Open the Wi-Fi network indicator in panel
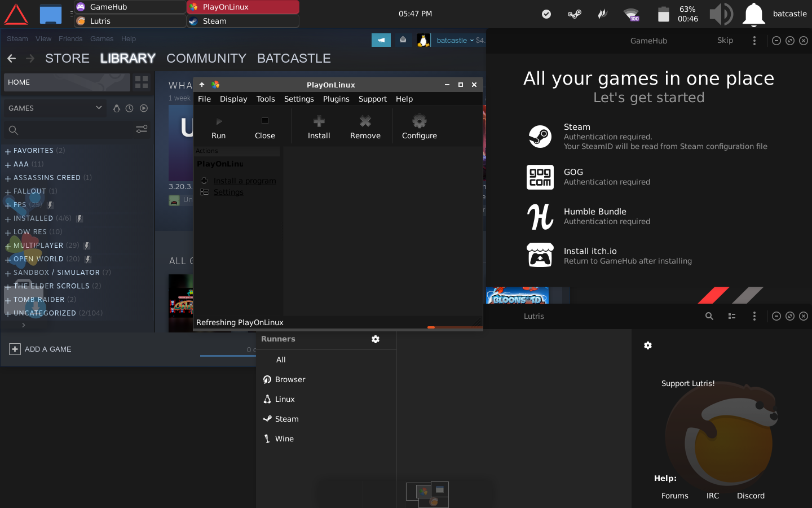Viewport: 812px width, 508px height. (x=632, y=14)
